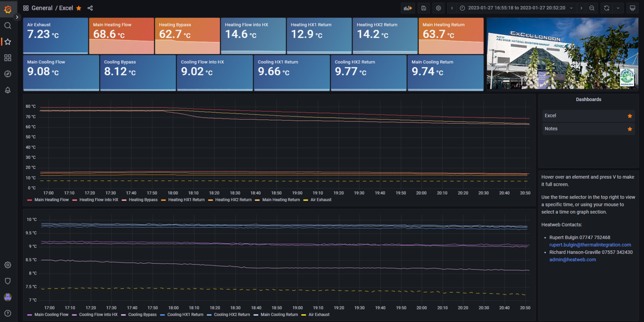Open dashboard settings gear in top bar
Image resolution: width=644 pixels, height=322 pixels.
pyautogui.click(x=438, y=8)
